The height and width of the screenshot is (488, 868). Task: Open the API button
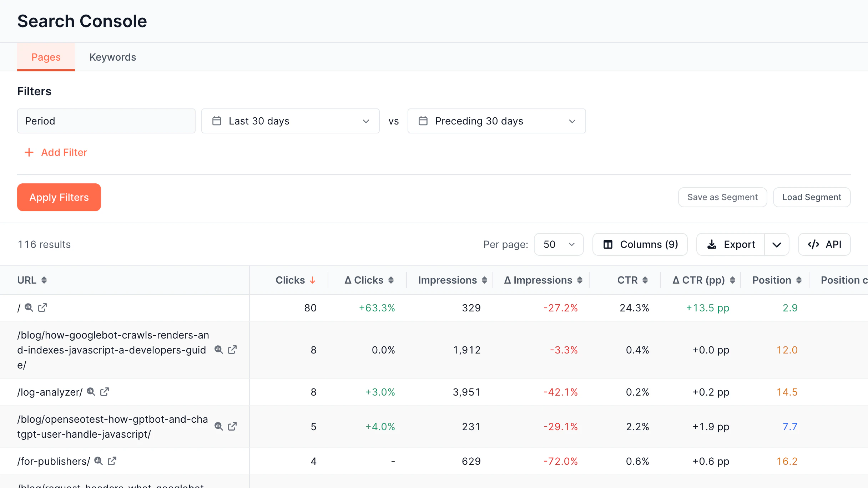pyautogui.click(x=824, y=244)
